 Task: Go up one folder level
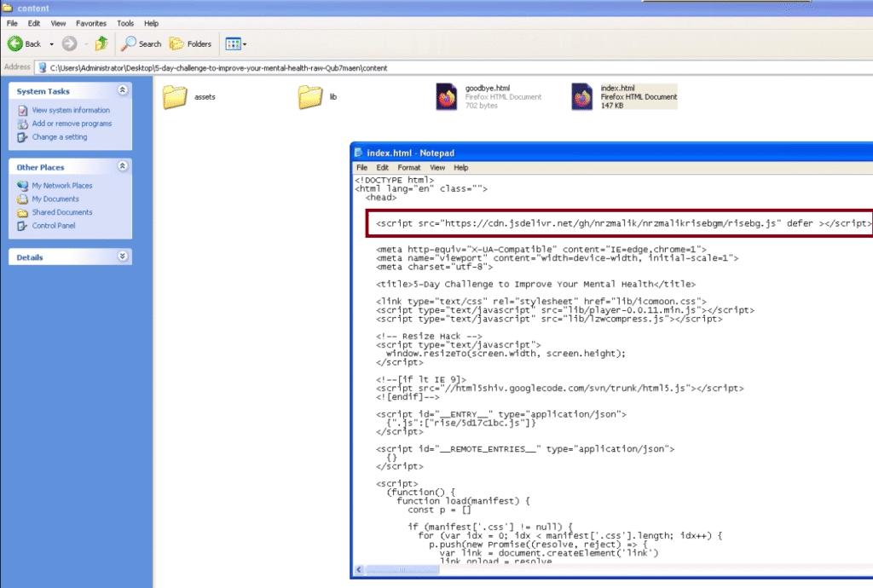point(101,43)
